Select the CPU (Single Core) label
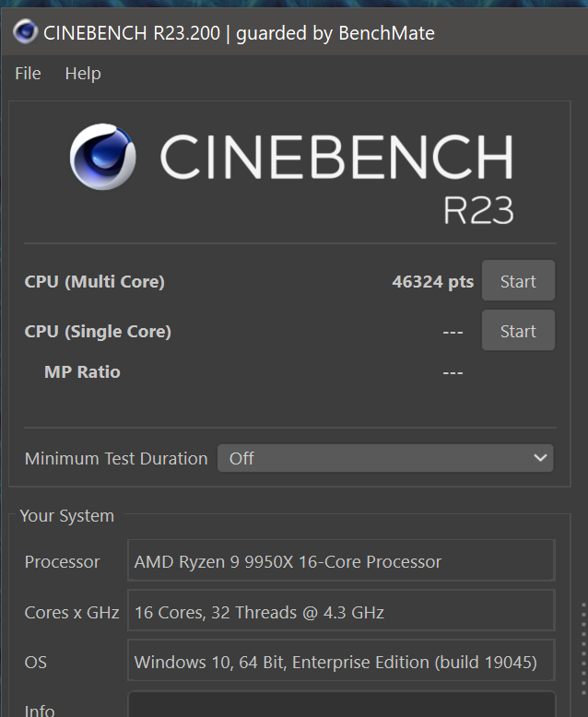Image resolution: width=588 pixels, height=717 pixels. coord(98,332)
